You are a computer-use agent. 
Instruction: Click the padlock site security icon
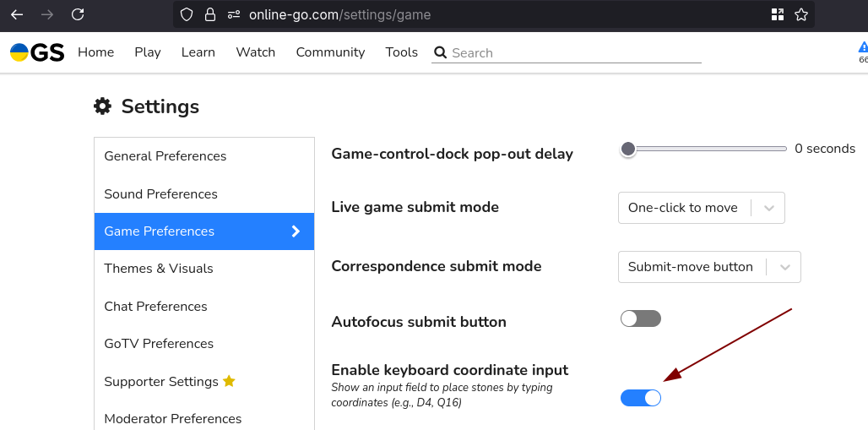[209, 14]
